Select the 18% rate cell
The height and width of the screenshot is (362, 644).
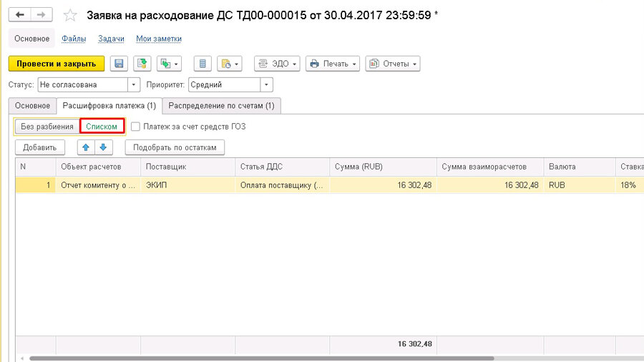point(630,185)
